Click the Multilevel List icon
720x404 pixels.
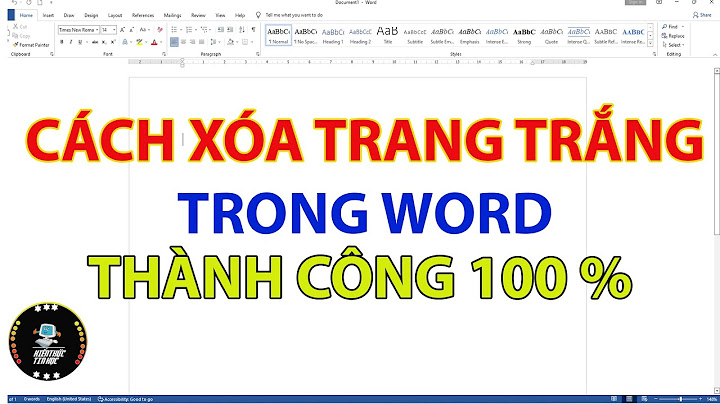[205, 30]
